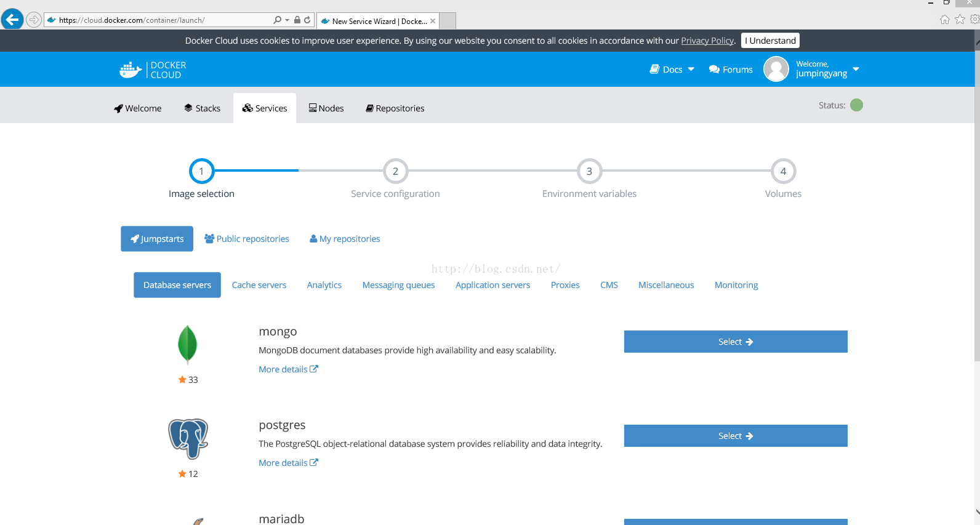
Task: Select Analytics category
Action: tap(324, 285)
